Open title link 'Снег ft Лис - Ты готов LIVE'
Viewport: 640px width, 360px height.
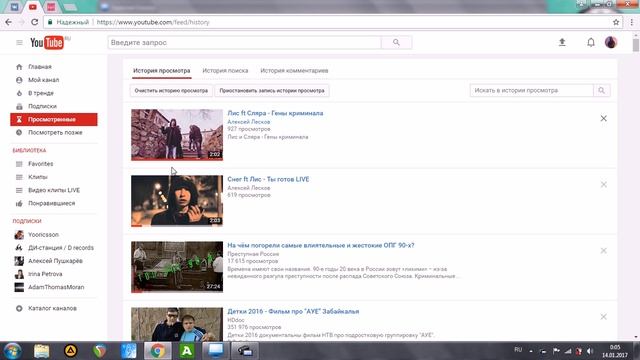pos(268,179)
